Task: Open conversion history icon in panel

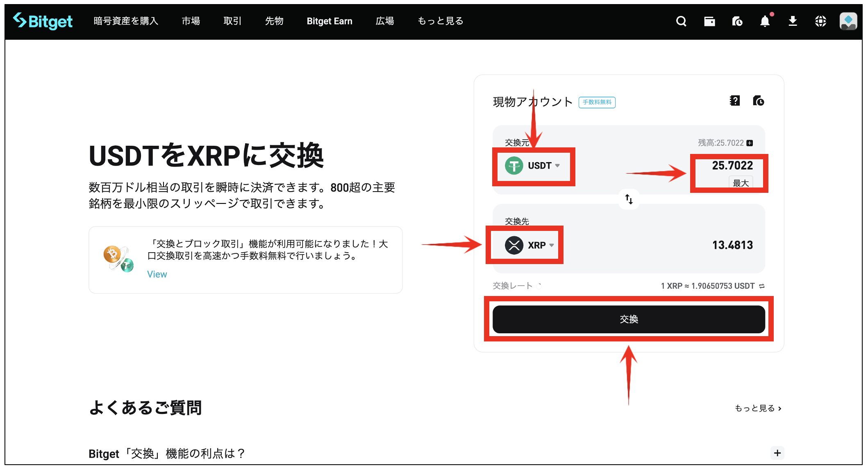Action: coord(758,101)
